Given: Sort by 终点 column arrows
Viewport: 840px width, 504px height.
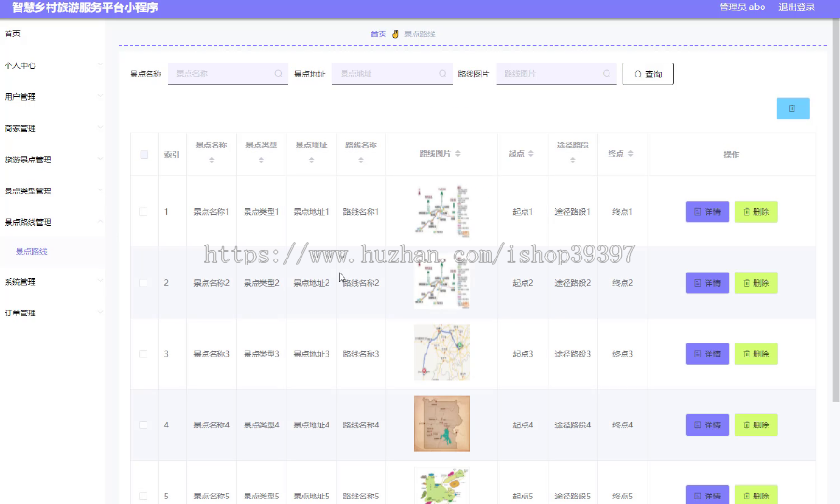Looking at the screenshot, I should click(631, 154).
